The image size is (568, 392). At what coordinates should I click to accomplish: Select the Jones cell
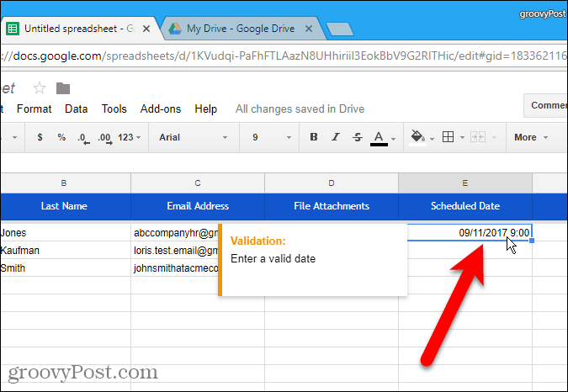[x=66, y=232]
